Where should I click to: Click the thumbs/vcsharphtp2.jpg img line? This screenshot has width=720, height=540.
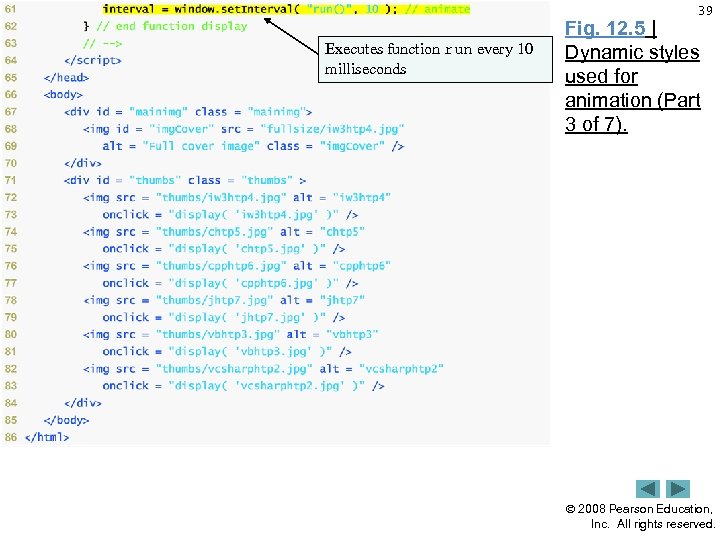pos(263,369)
